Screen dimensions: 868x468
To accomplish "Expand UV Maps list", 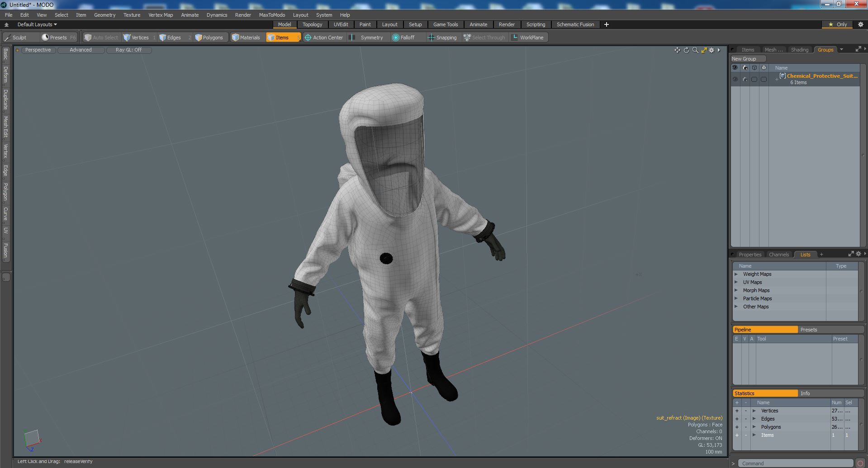I will 736,282.
